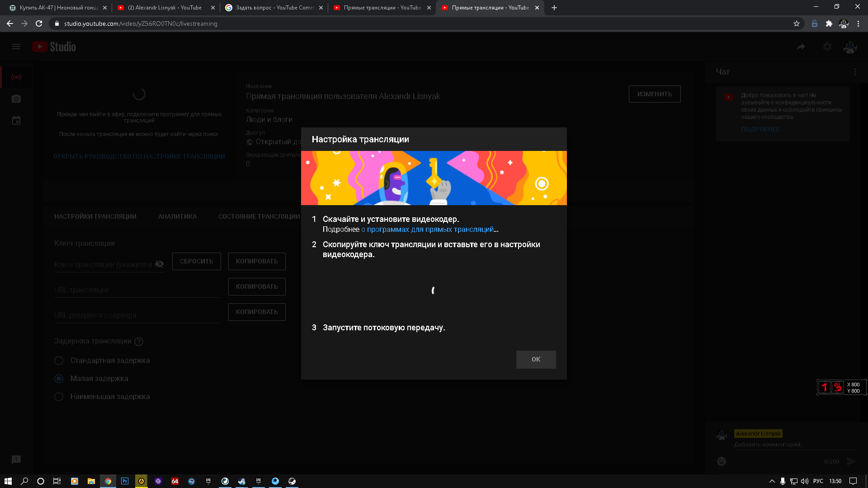
Task: Switch the РУС keyboard language indicator
Action: click(818, 481)
